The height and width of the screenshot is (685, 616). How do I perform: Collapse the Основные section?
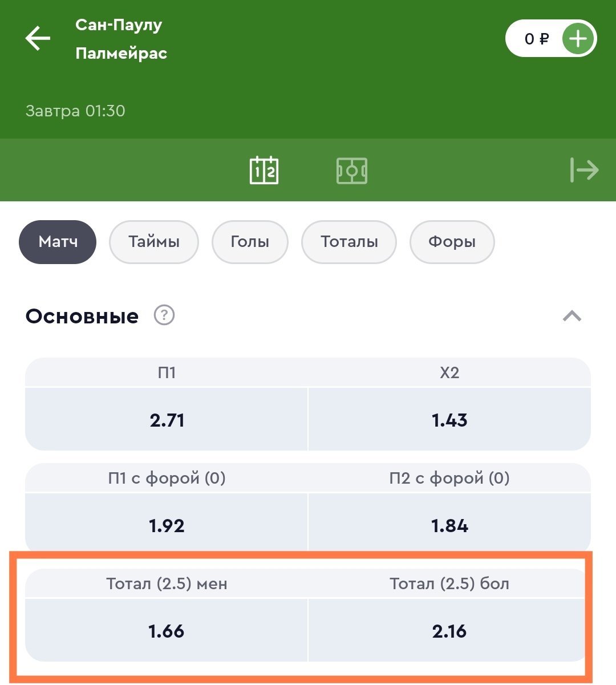click(572, 316)
